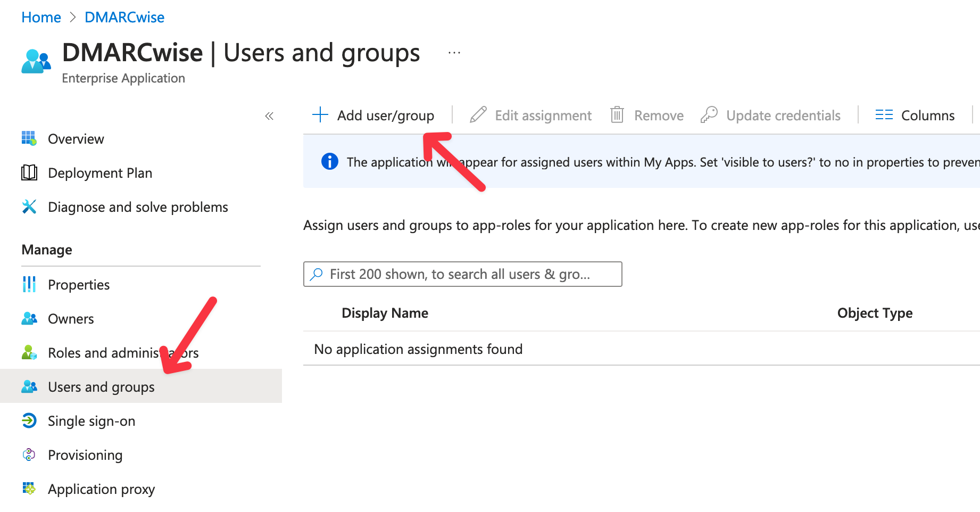Navigate Home via the breadcrumb link
The image size is (980, 512).
click(x=40, y=16)
